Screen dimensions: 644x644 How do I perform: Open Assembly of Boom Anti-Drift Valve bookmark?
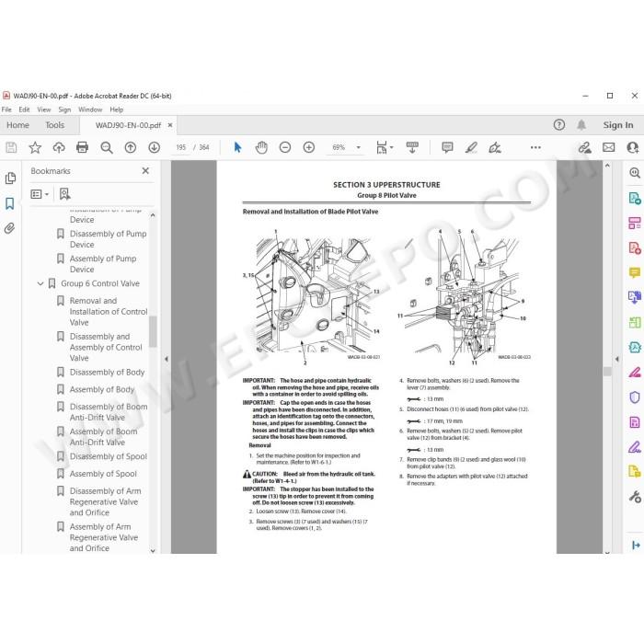[103, 437]
